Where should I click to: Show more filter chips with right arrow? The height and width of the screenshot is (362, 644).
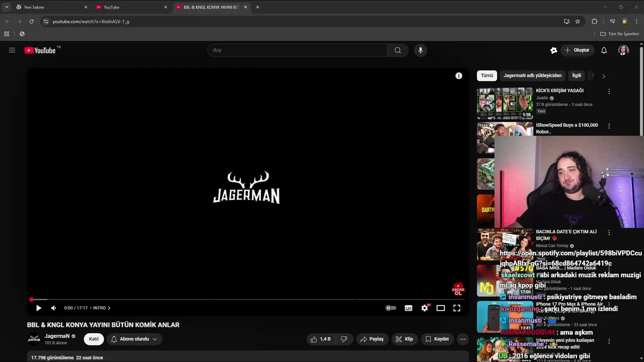pyautogui.click(x=604, y=76)
